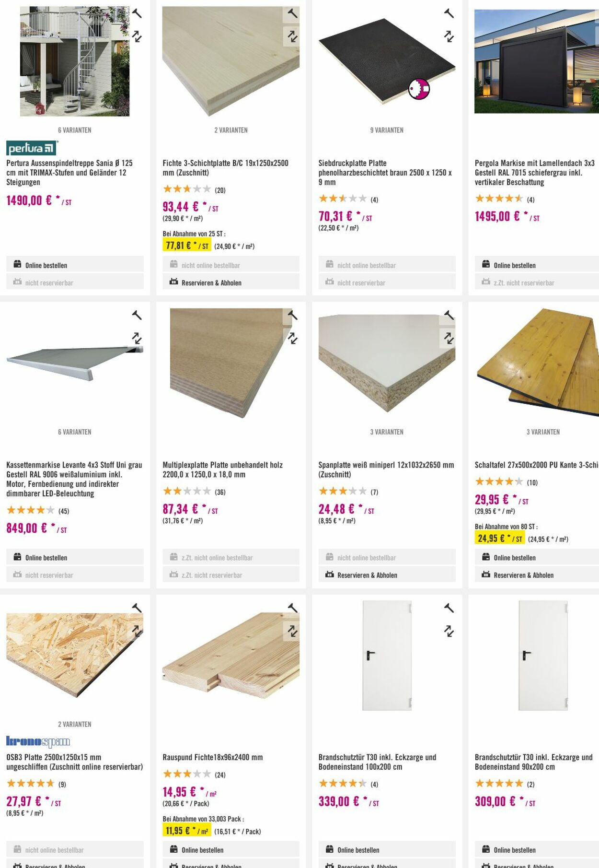The width and height of the screenshot is (599, 868).
Task: Click the store icon next to Reservieren & Abholen
Action: pyautogui.click(x=173, y=283)
